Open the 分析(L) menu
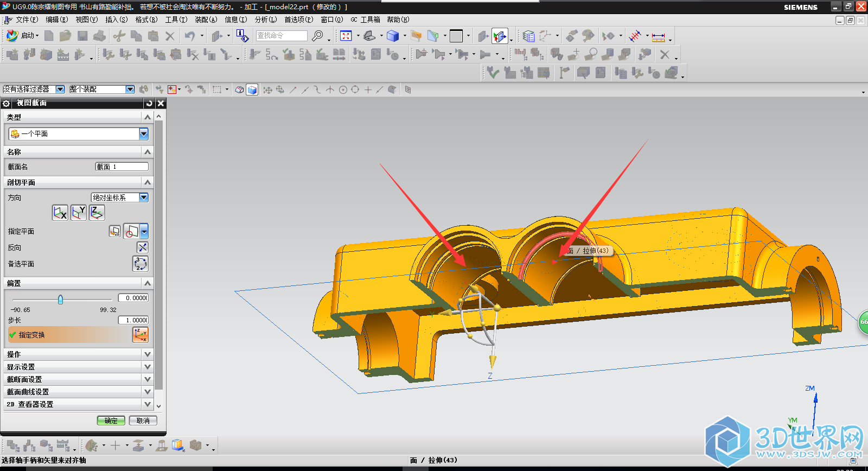 point(265,20)
